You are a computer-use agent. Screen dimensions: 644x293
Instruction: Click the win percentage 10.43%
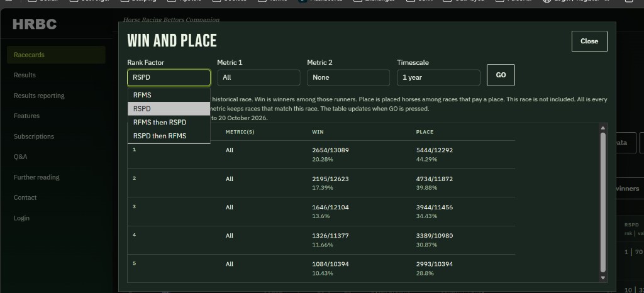(x=323, y=274)
